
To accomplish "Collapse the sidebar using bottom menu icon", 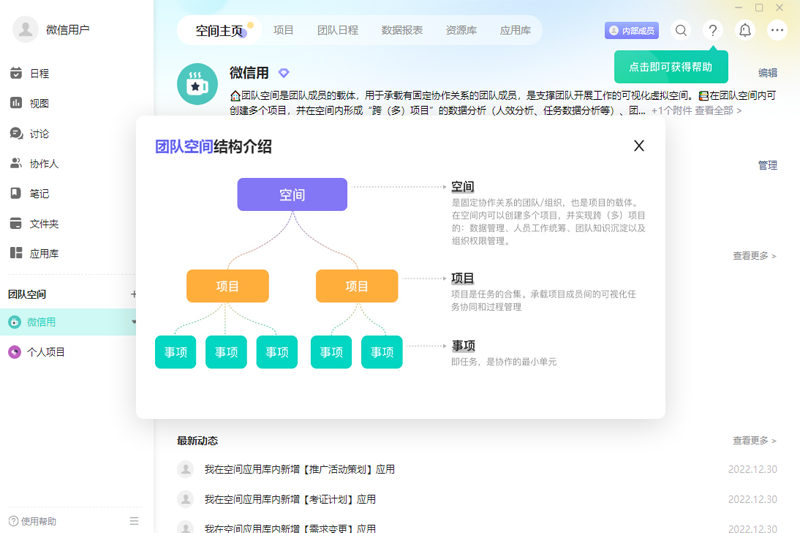I will [x=134, y=521].
